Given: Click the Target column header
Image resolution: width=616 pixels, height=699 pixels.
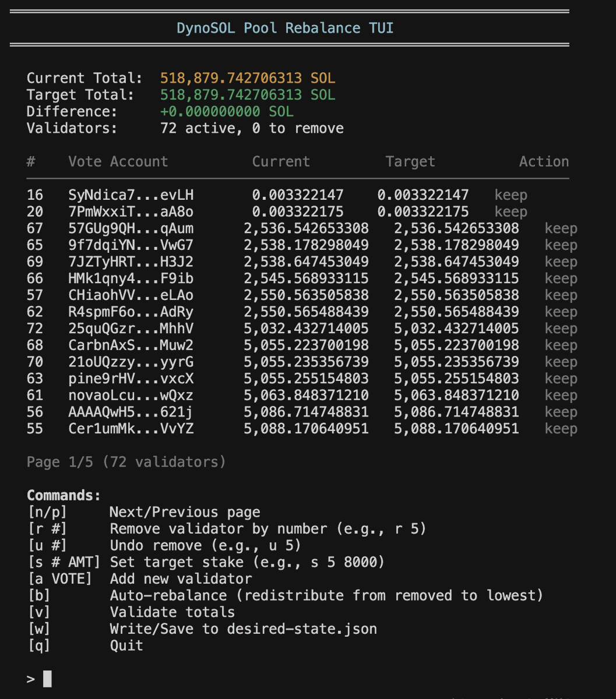Looking at the screenshot, I should [x=410, y=162].
